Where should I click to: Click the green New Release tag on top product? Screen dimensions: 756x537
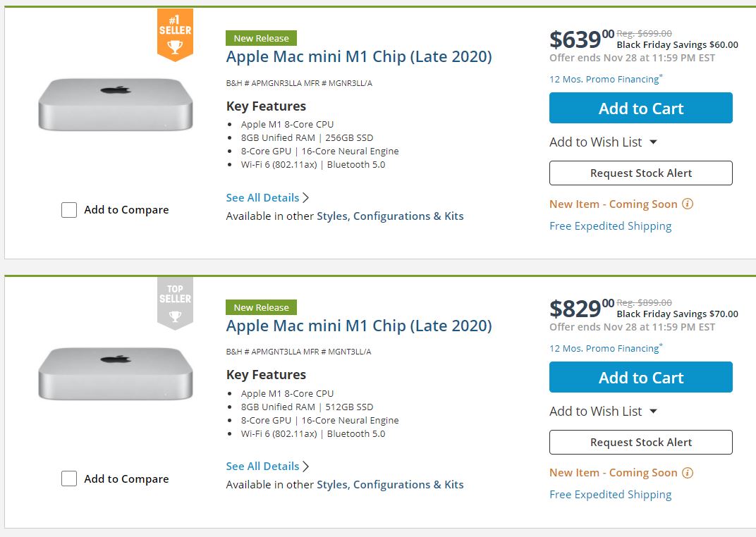[261, 38]
